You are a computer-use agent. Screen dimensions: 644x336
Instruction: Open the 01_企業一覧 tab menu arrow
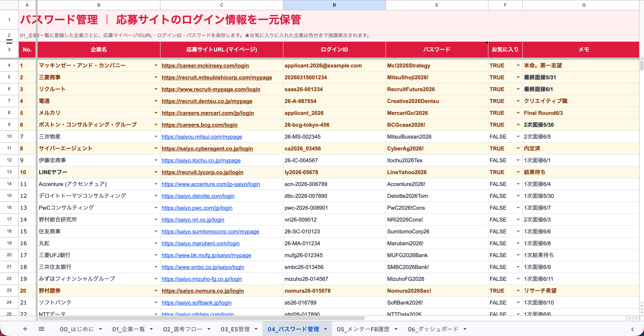click(151, 329)
